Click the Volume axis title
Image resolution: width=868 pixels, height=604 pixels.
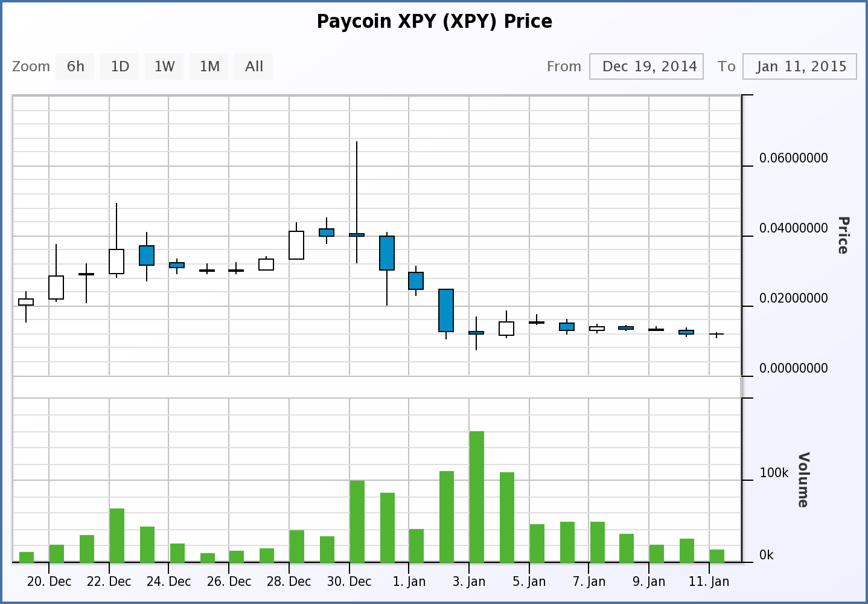803,480
